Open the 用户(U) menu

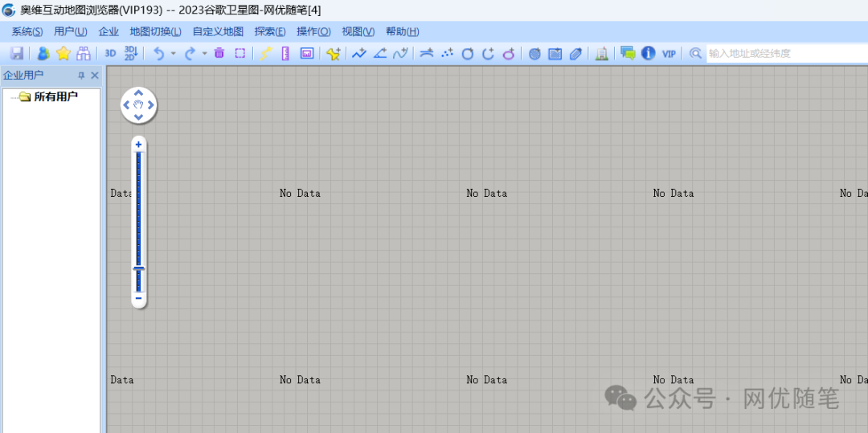pos(71,31)
